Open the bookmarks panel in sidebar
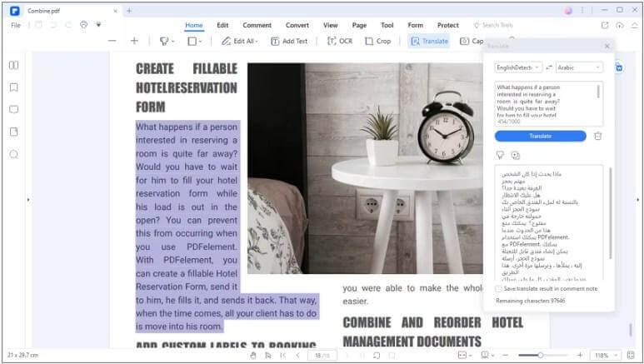 (13, 87)
